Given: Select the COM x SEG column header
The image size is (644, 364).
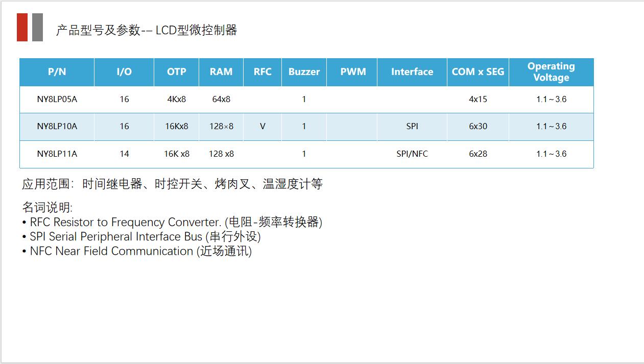Looking at the screenshot, I should coord(478,72).
